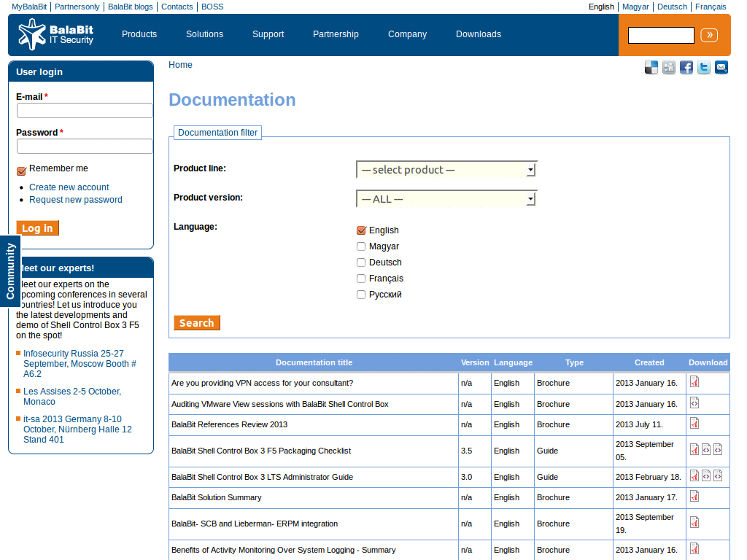Open BOSS top link

212,7
